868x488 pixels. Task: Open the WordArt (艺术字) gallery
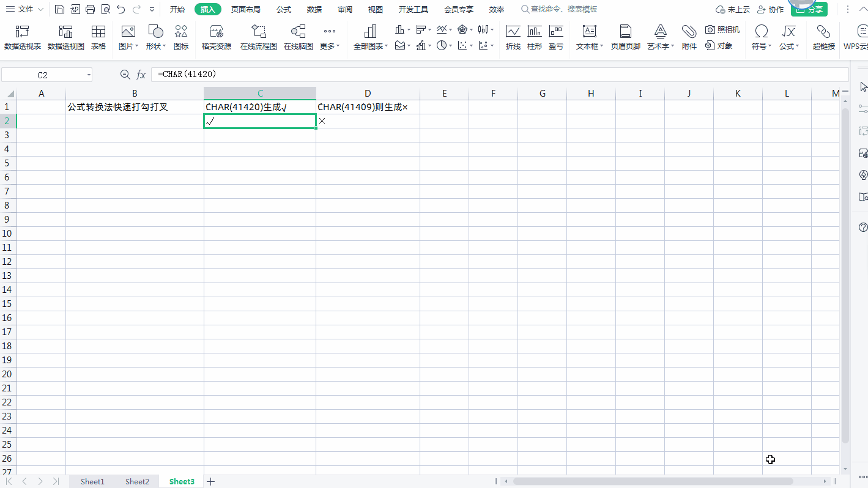coord(661,37)
